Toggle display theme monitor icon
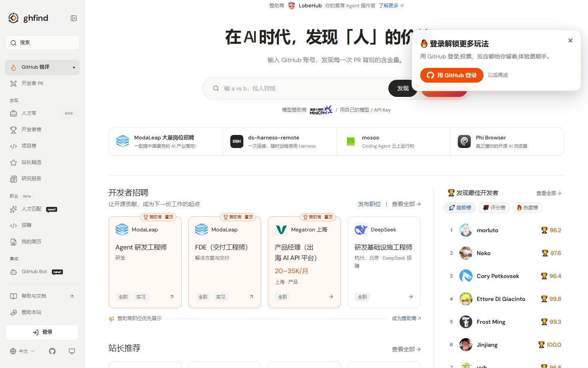Screen dimensions: 588x368 point(72,351)
